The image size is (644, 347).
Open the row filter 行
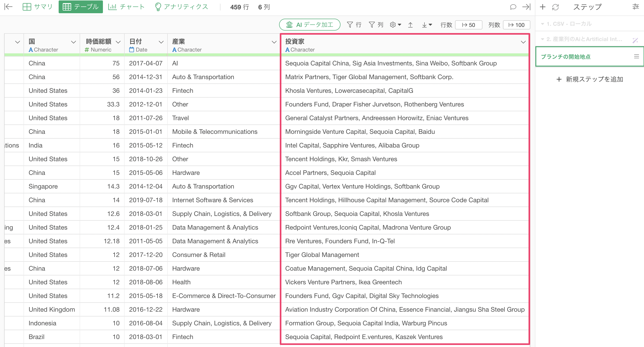click(x=354, y=25)
